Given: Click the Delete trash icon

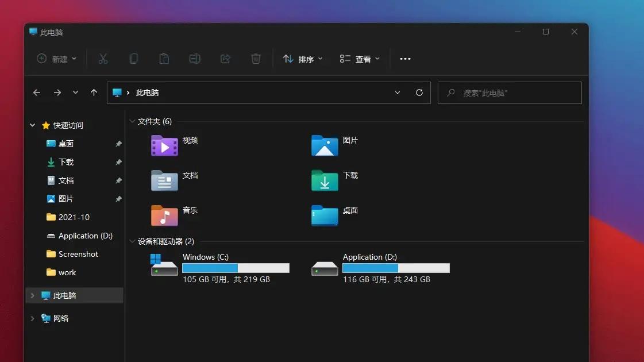Looking at the screenshot, I should [256, 59].
